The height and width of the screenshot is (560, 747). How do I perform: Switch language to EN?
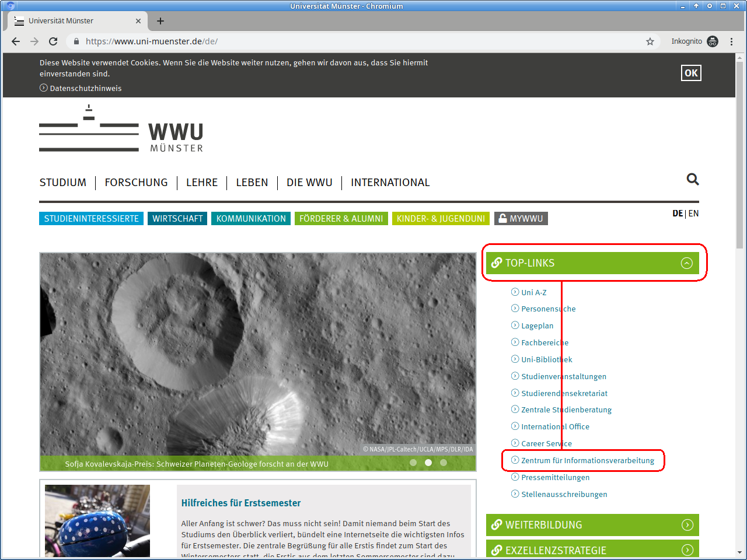[693, 213]
